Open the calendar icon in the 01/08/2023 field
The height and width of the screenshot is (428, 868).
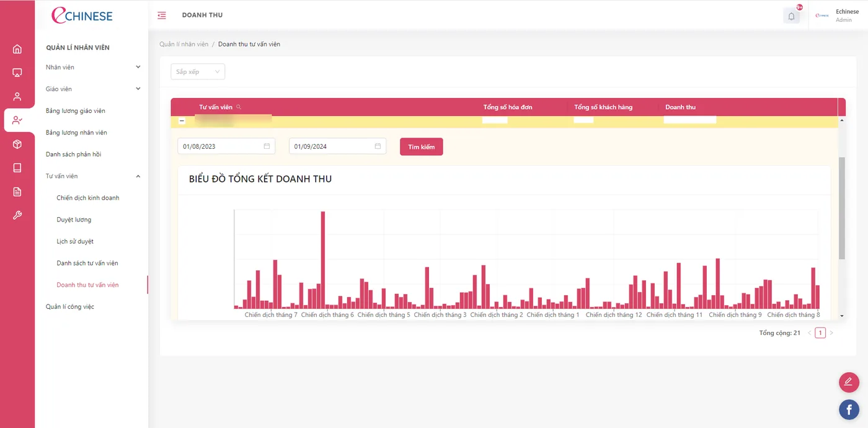tap(267, 146)
